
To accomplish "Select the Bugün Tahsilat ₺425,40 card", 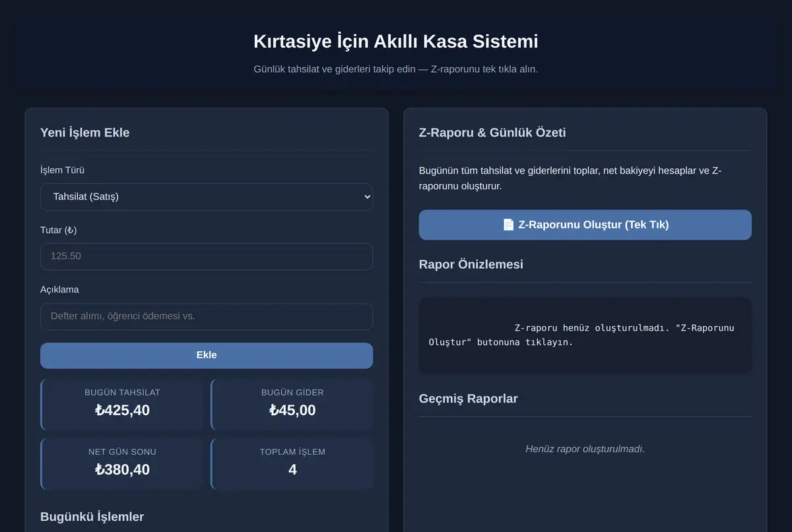I will pyautogui.click(x=122, y=405).
